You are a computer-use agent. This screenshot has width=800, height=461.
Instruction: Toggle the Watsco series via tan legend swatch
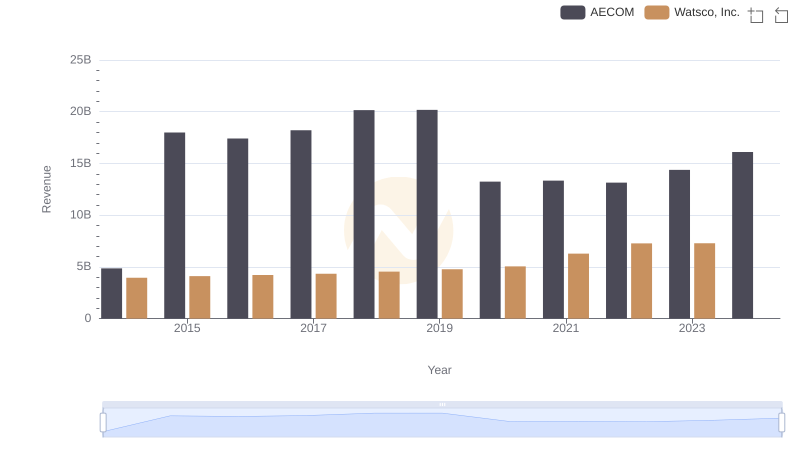click(657, 13)
